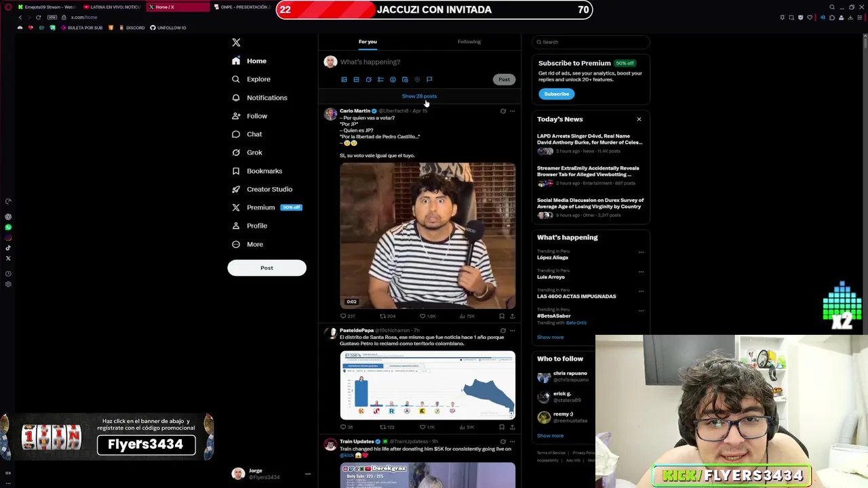Open account menu next to Jorge
The height and width of the screenshot is (488, 868).
(x=307, y=474)
